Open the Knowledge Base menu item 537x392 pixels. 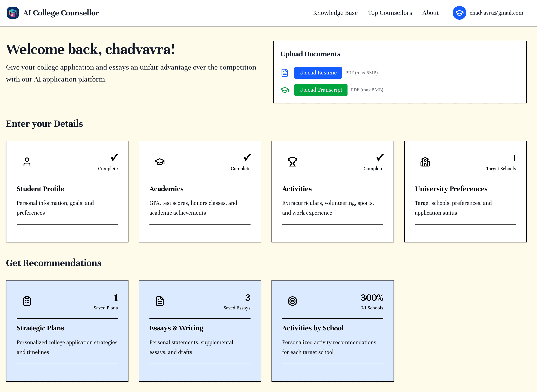335,13
